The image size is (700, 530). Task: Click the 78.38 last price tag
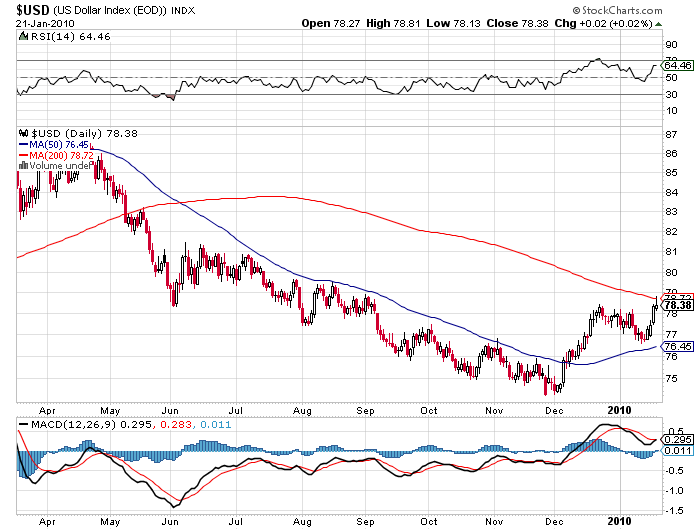678,305
